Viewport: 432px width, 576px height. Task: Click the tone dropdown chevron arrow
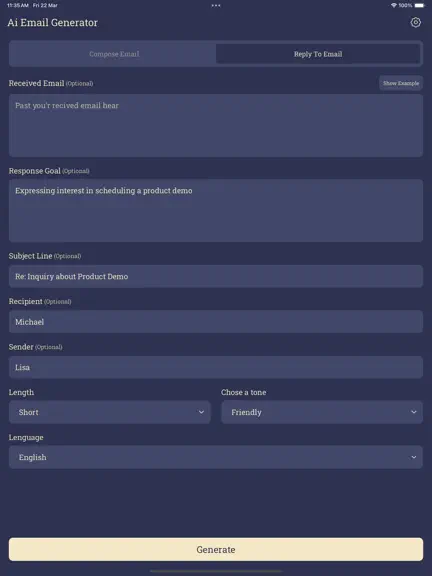point(414,412)
